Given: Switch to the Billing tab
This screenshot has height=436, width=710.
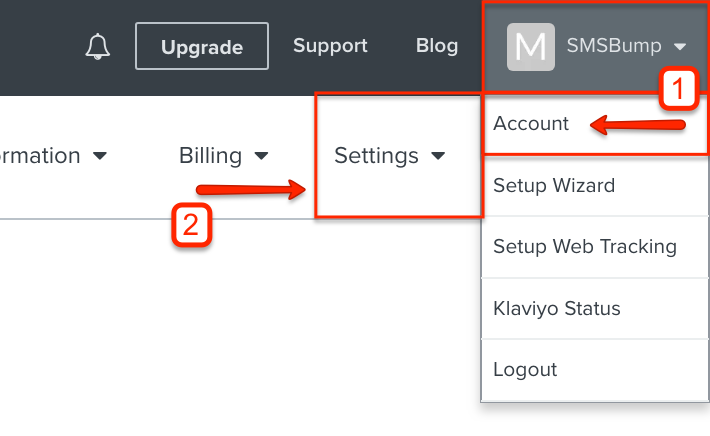Looking at the screenshot, I should coord(211,156).
